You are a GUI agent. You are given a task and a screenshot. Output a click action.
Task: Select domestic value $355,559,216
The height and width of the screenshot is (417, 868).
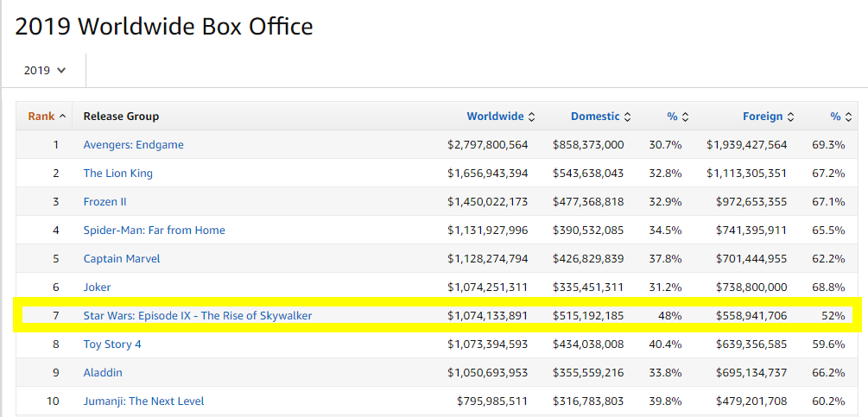[588, 373]
